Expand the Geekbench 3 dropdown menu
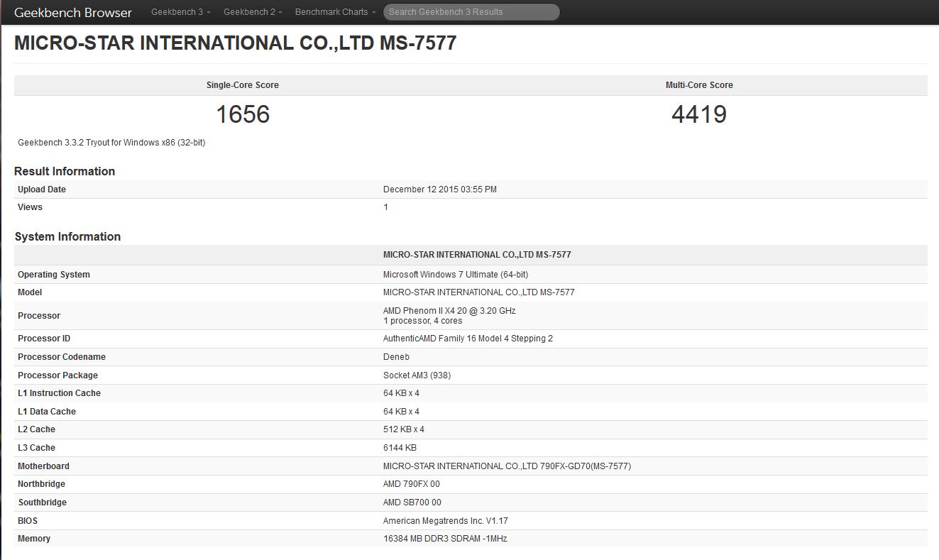The image size is (939, 560). pyautogui.click(x=180, y=12)
